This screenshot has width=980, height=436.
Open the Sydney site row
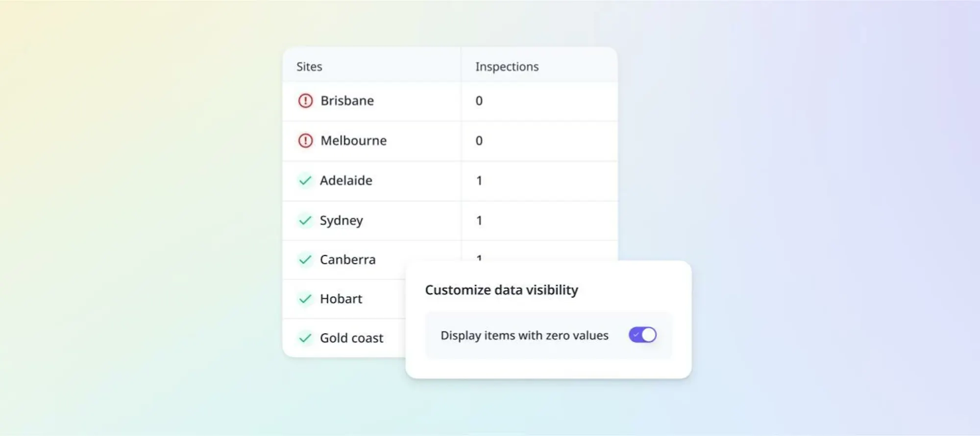[450, 220]
